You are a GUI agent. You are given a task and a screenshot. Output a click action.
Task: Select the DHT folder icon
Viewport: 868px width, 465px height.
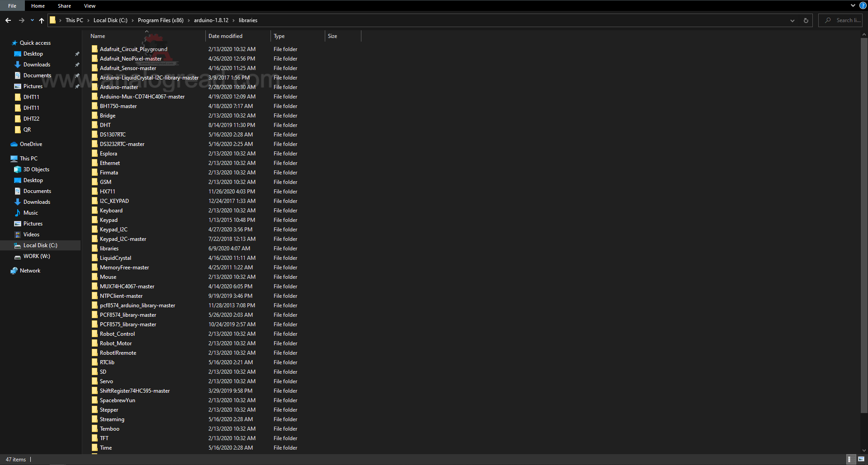(95, 125)
